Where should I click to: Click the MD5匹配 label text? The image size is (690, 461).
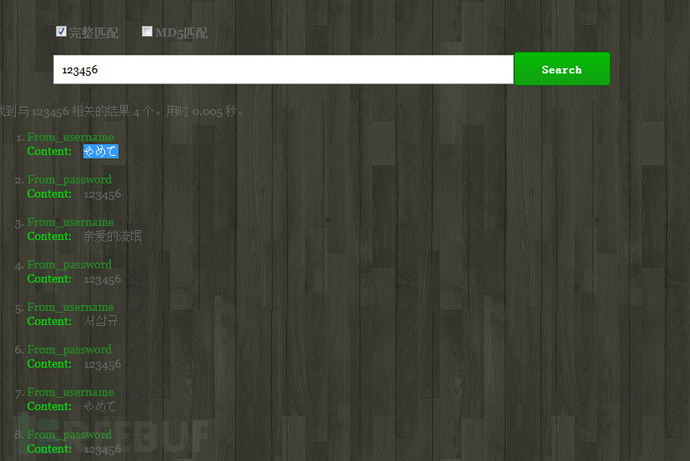pos(181,33)
